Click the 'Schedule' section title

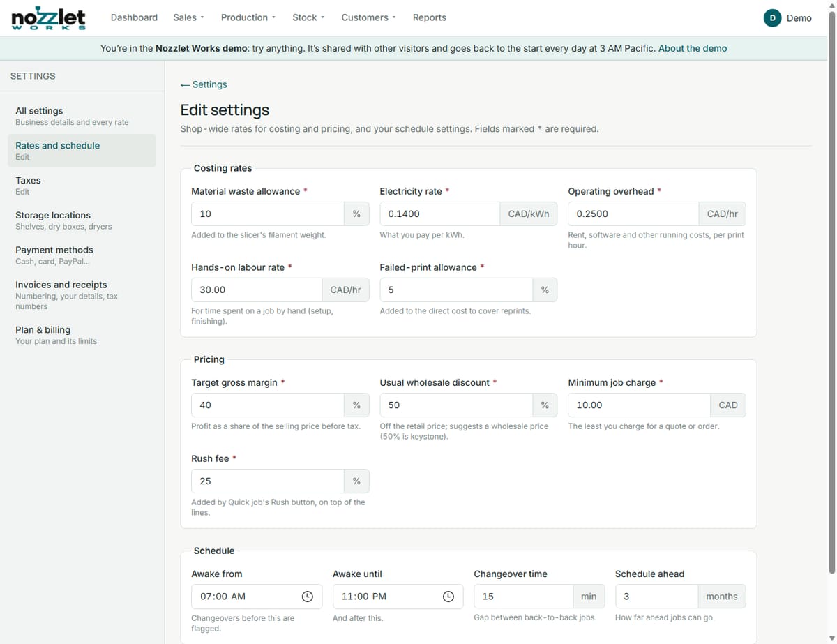pyautogui.click(x=214, y=551)
